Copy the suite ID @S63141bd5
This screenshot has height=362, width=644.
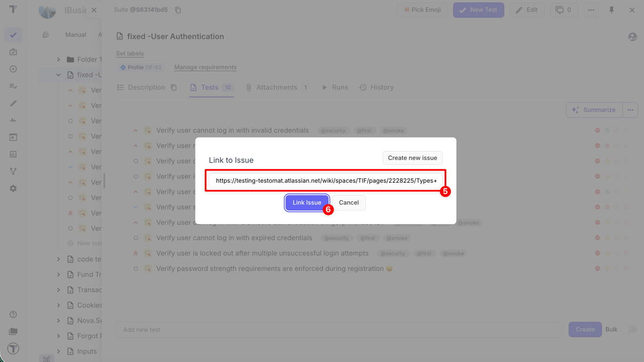coord(178,9)
